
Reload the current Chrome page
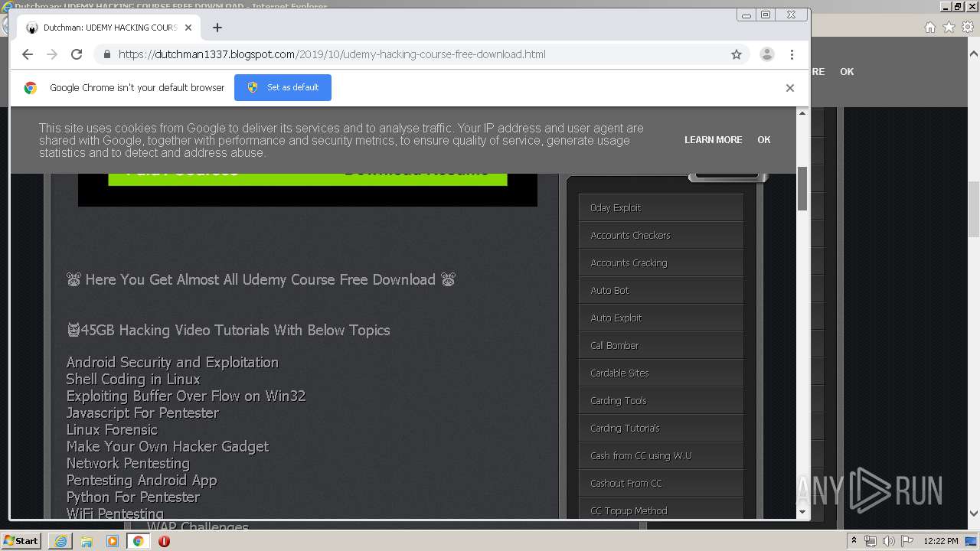click(x=77, y=54)
